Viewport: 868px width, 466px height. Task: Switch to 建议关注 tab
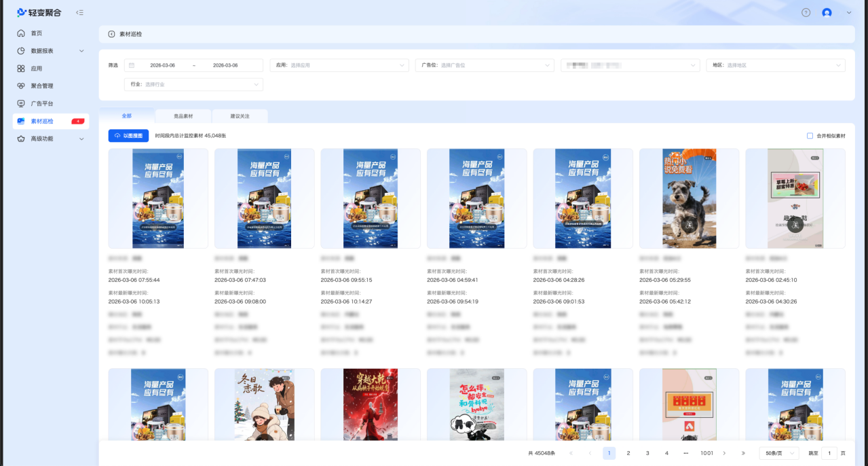point(240,116)
